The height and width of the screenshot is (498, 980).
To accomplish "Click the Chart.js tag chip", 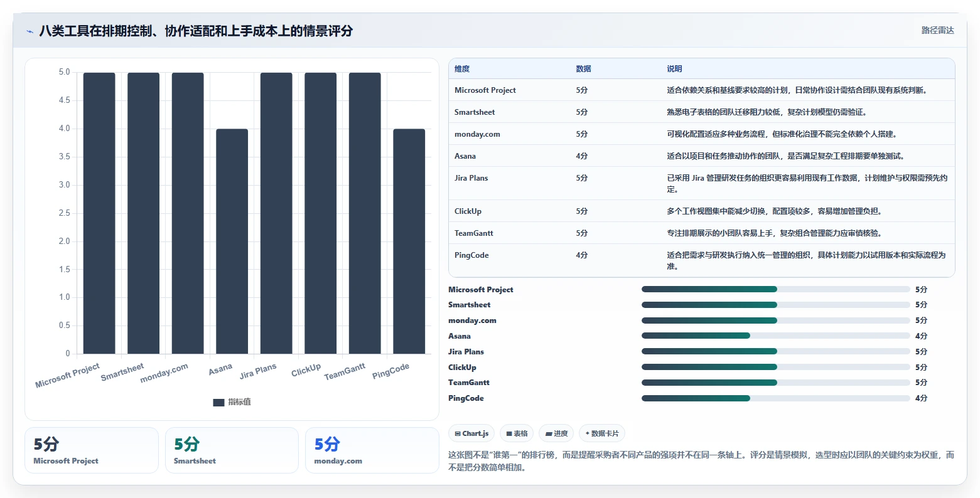I will pyautogui.click(x=471, y=433).
